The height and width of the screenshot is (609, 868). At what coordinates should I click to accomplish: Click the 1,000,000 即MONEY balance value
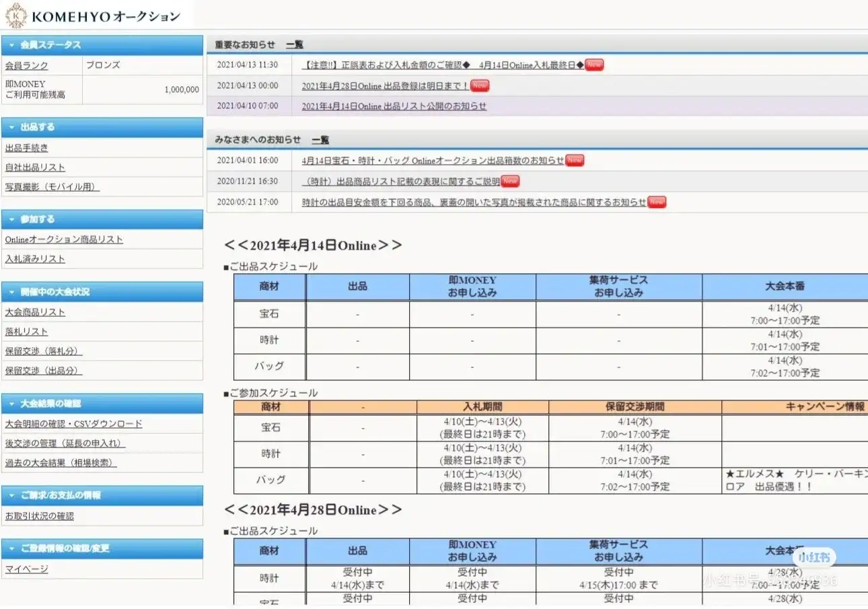182,89
